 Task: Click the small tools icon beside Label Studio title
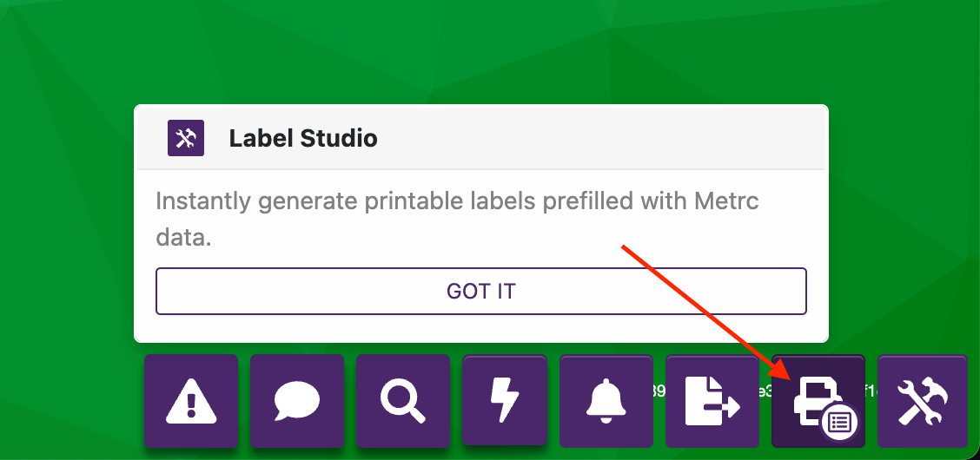pyautogui.click(x=186, y=138)
